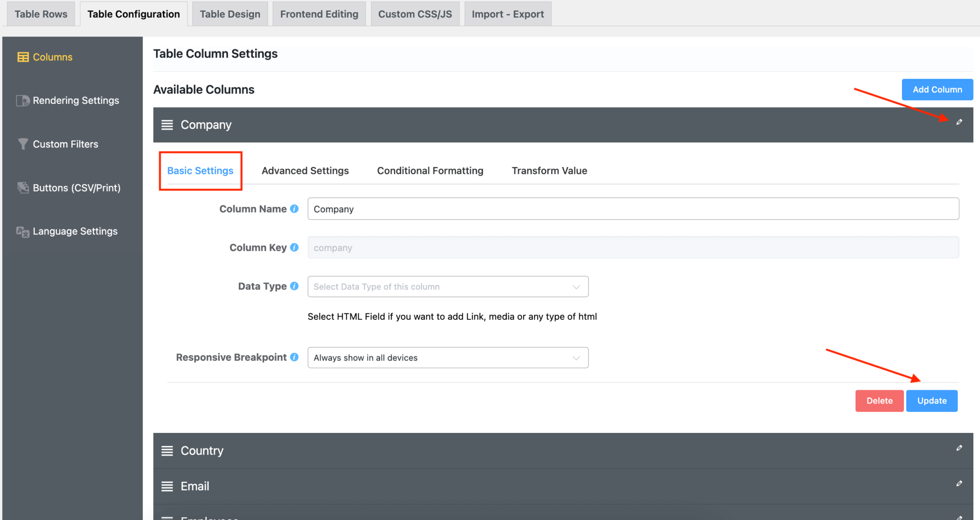The height and width of the screenshot is (520, 980).
Task: Open Rendering Settings from the sidebar icon
Action: click(x=22, y=101)
